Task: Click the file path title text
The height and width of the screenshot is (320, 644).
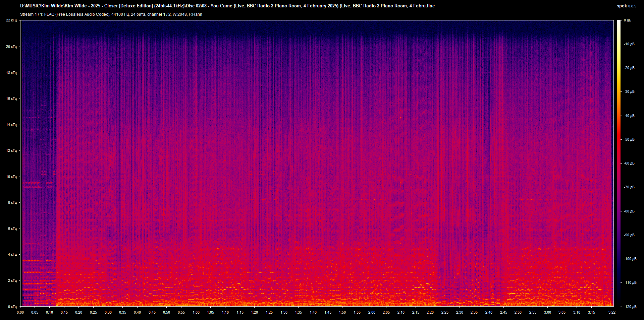Action: click(x=227, y=6)
